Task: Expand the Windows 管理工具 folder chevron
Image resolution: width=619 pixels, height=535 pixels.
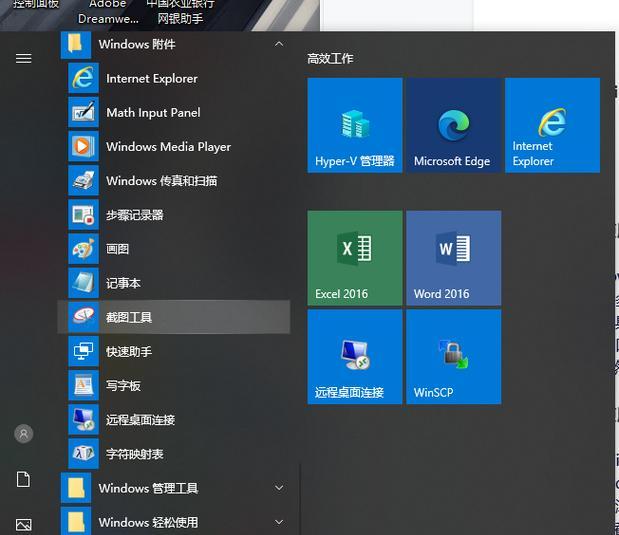Action: coord(279,488)
